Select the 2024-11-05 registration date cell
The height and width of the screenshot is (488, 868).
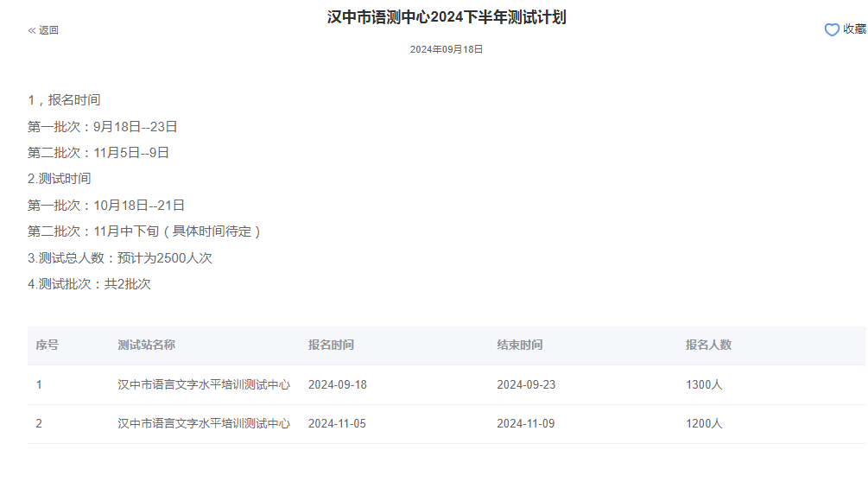tap(338, 423)
